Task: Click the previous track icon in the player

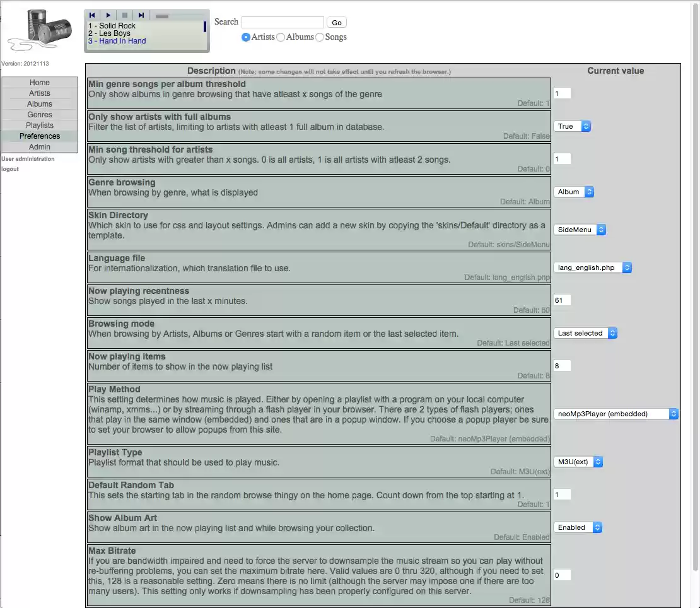Action: pyautogui.click(x=92, y=15)
